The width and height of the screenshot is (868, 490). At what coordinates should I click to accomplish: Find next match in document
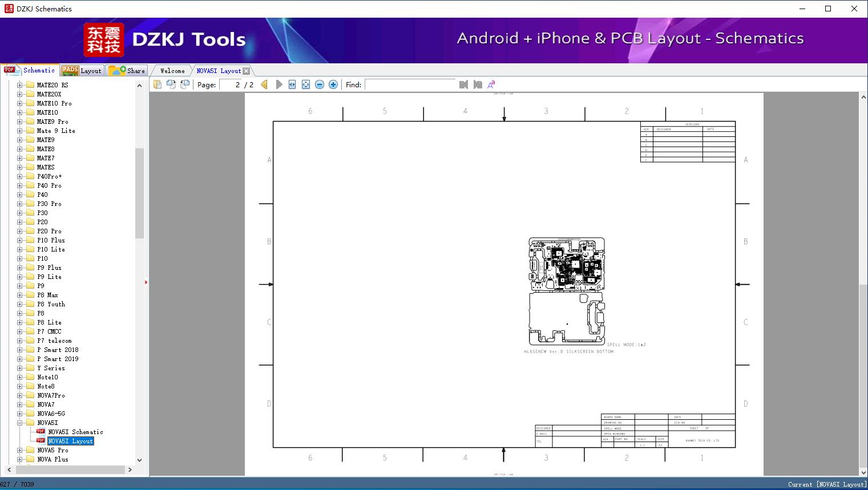coord(478,84)
